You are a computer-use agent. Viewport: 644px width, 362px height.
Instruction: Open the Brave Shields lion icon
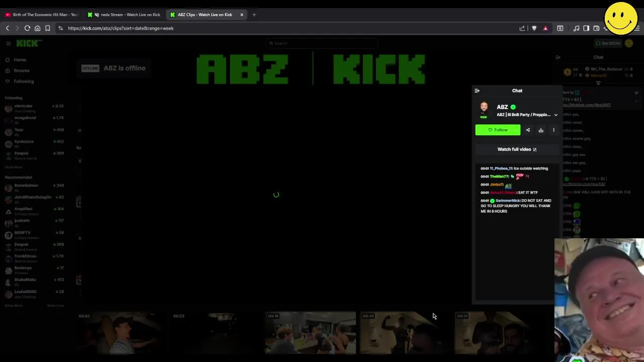[534, 28]
